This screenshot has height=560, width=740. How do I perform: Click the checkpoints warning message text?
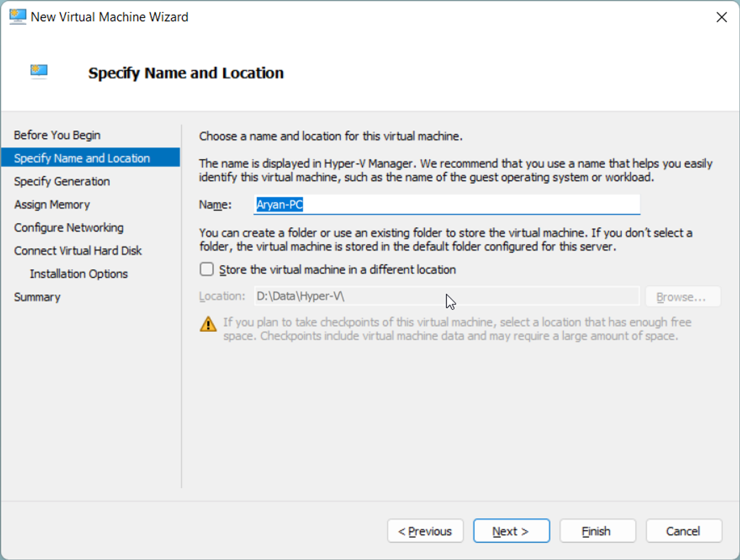(457, 329)
